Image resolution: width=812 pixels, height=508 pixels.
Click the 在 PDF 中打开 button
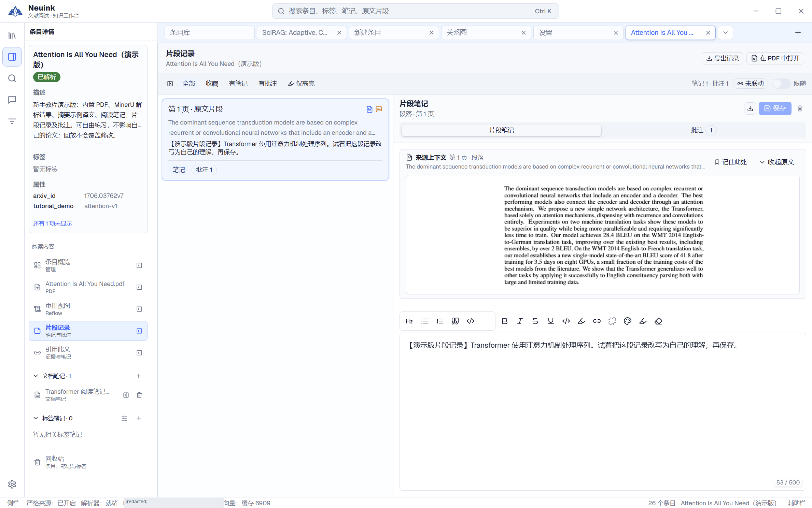pos(775,58)
